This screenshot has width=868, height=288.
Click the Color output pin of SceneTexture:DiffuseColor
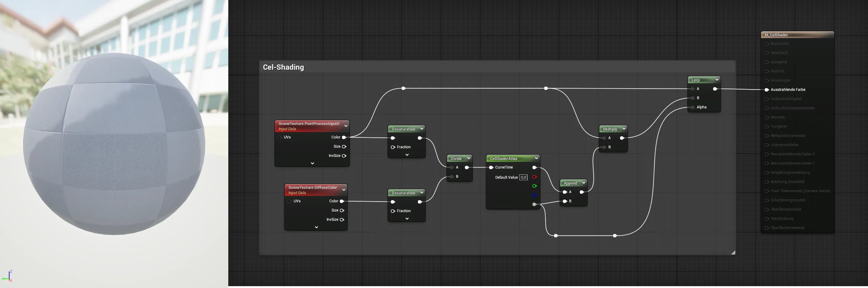tap(342, 201)
